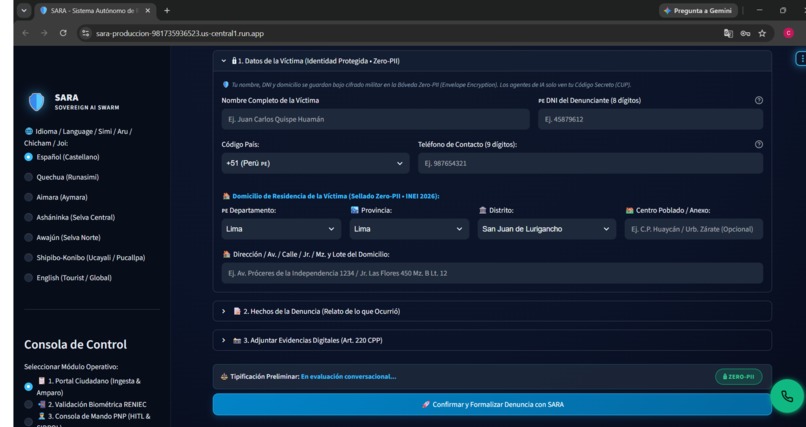Select Quechua (Runasimi) language
Screen dimensions: 806x427
click(62, 177)
